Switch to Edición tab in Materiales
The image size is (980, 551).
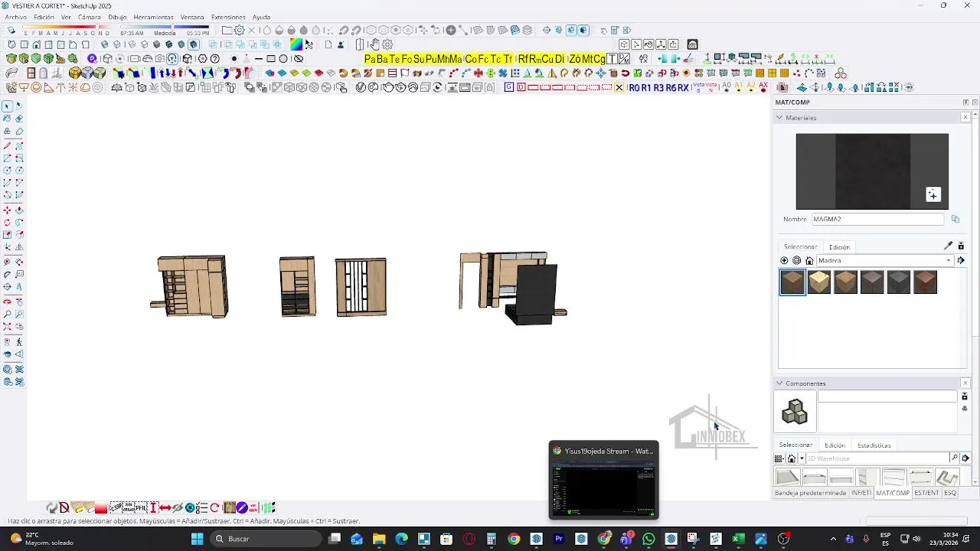839,247
